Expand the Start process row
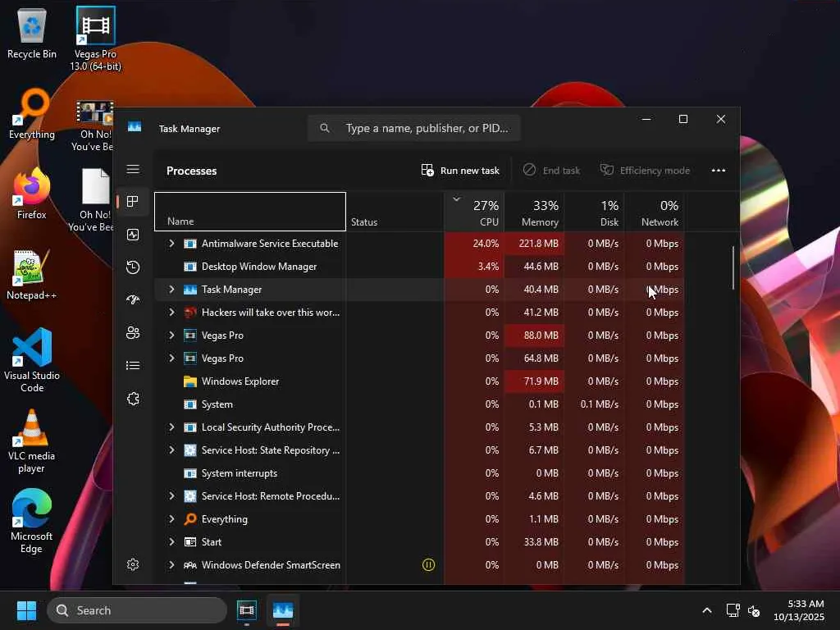This screenshot has width=840, height=630. point(171,542)
